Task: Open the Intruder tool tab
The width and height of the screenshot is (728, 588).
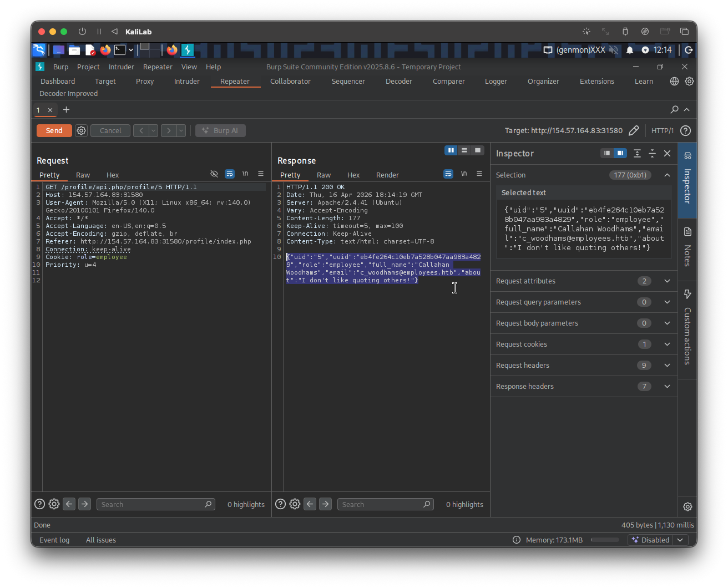Action: click(x=187, y=81)
